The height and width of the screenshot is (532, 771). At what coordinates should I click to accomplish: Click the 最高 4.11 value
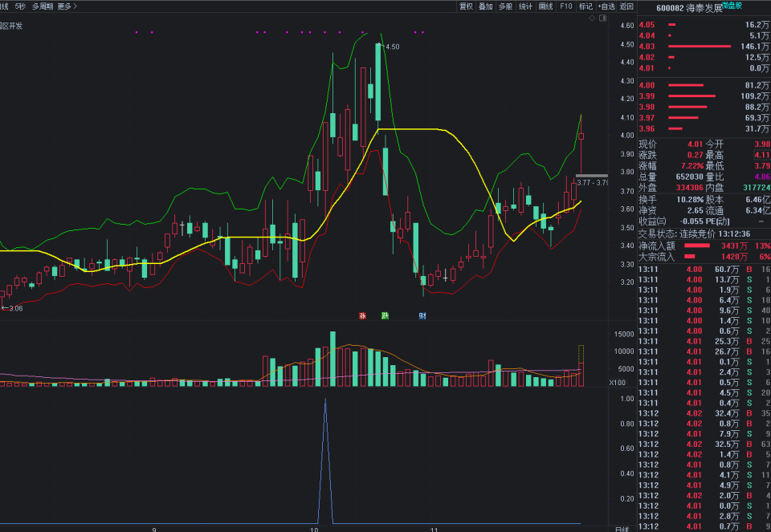coord(762,155)
